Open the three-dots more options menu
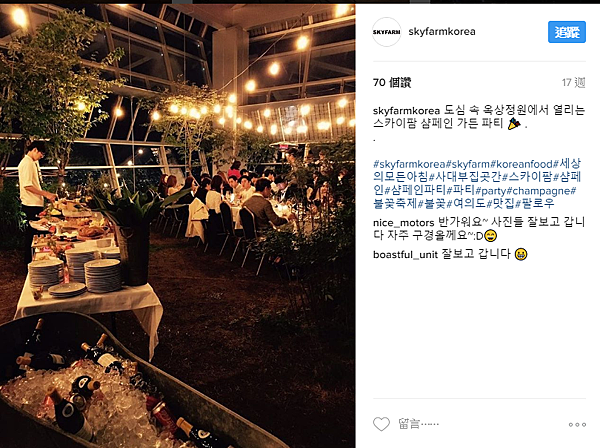Image resolution: width=600 pixels, height=448 pixels. [577, 424]
